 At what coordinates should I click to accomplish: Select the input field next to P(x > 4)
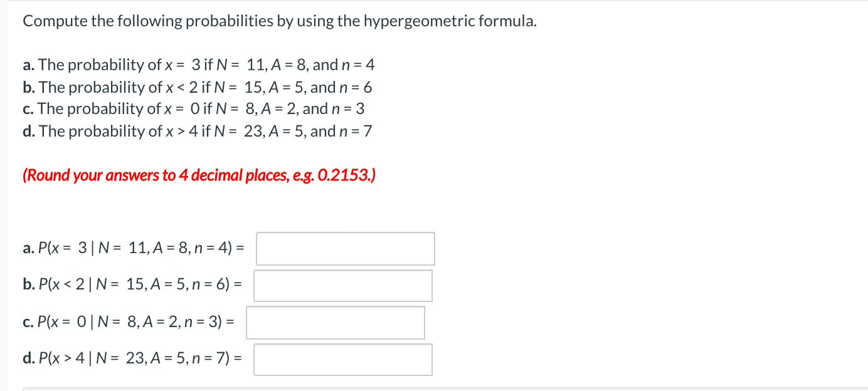tap(342, 359)
